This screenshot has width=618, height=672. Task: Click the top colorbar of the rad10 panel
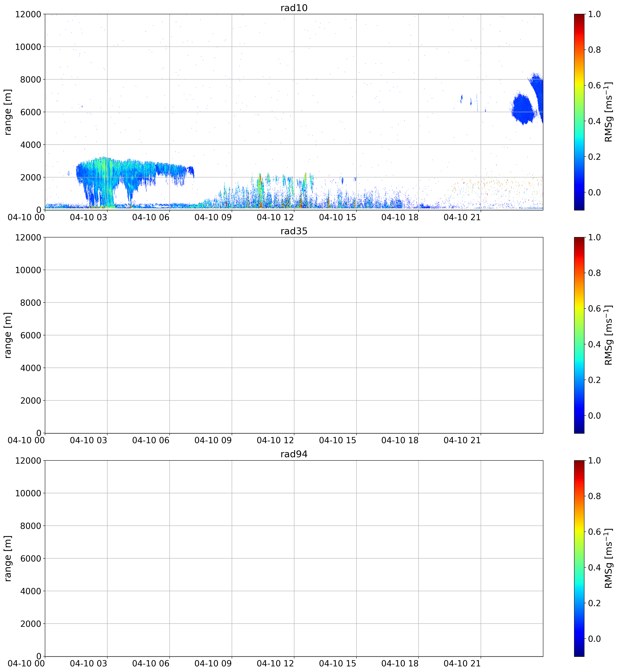[x=579, y=112]
